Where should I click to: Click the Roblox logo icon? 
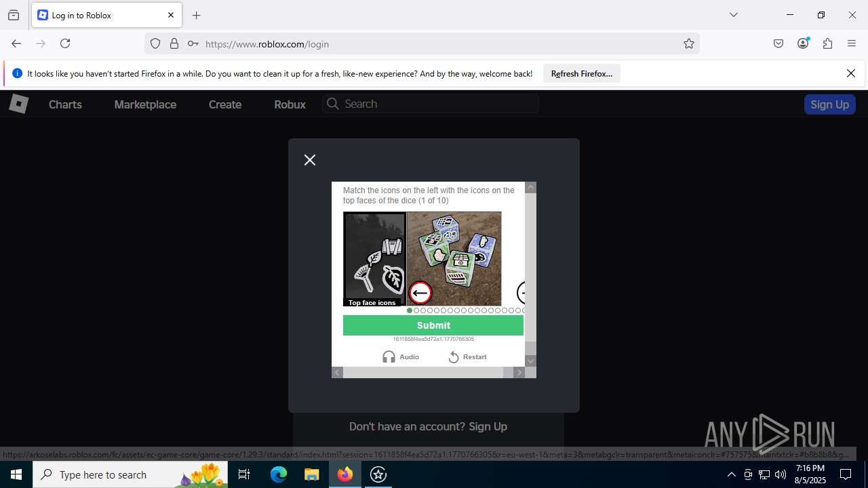click(x=18, y=104)
